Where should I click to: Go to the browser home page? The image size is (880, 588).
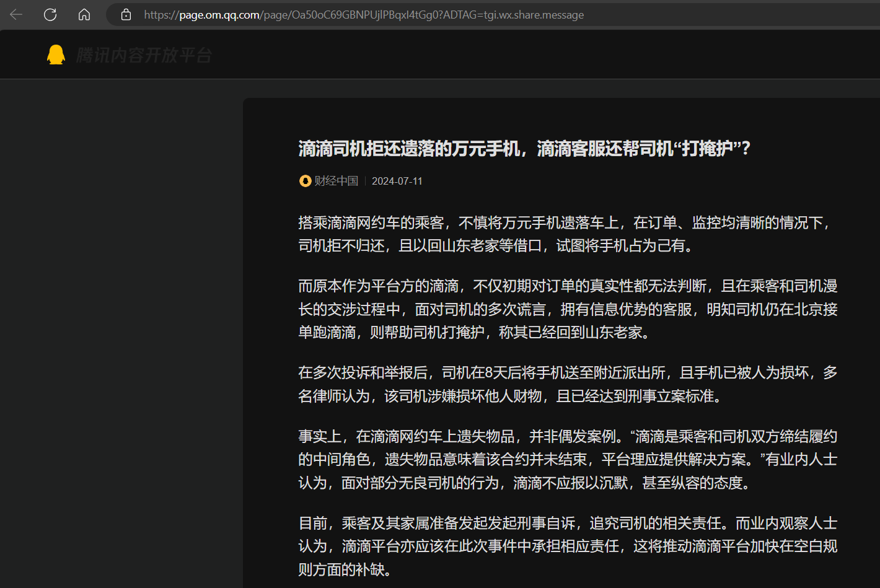pos(84,15)
